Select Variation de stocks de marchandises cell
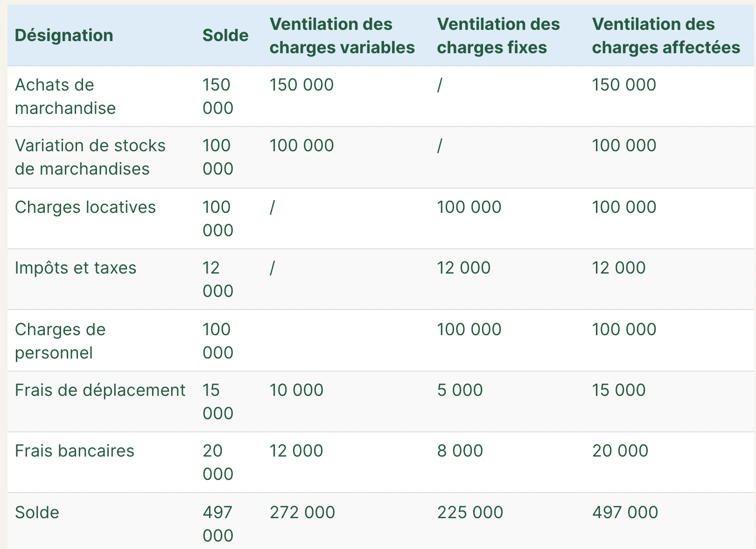This screenshot has height=549, width=756. coord(90,157)
